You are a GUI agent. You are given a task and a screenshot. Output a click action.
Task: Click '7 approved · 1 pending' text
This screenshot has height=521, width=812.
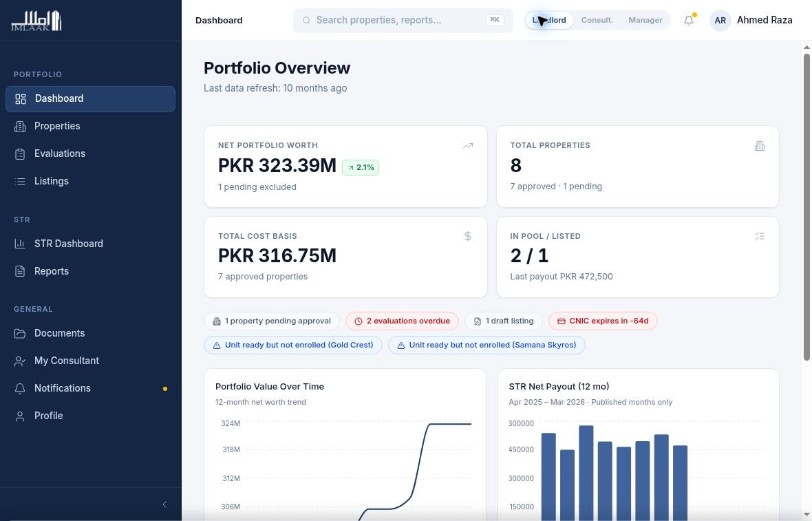[556, 187]
